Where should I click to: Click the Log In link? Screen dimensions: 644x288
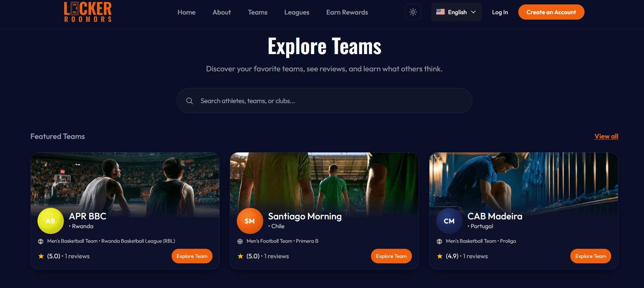point(500,12)
